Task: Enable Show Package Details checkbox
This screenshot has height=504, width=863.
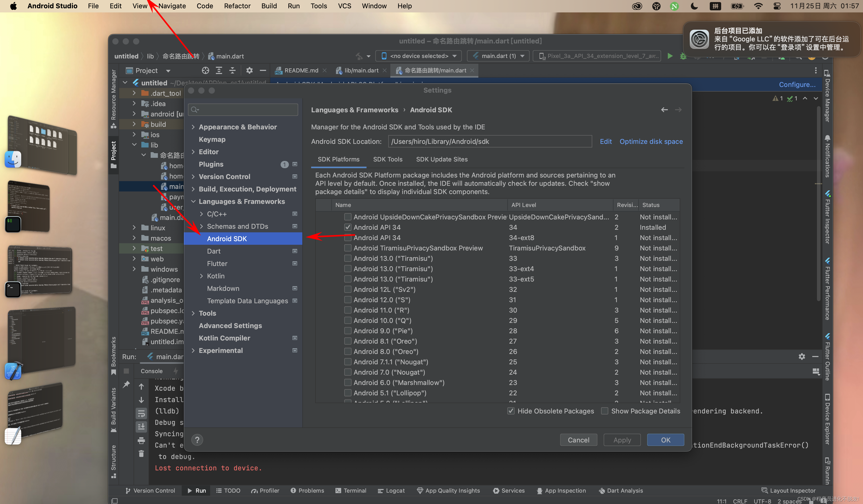Action: coord(605,411)
